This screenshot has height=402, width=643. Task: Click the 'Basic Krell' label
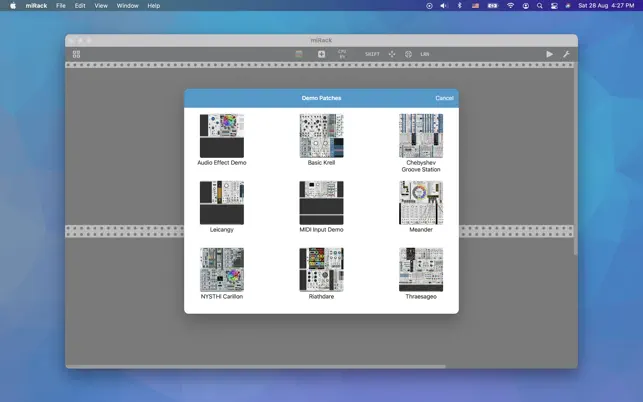point(322,163)
